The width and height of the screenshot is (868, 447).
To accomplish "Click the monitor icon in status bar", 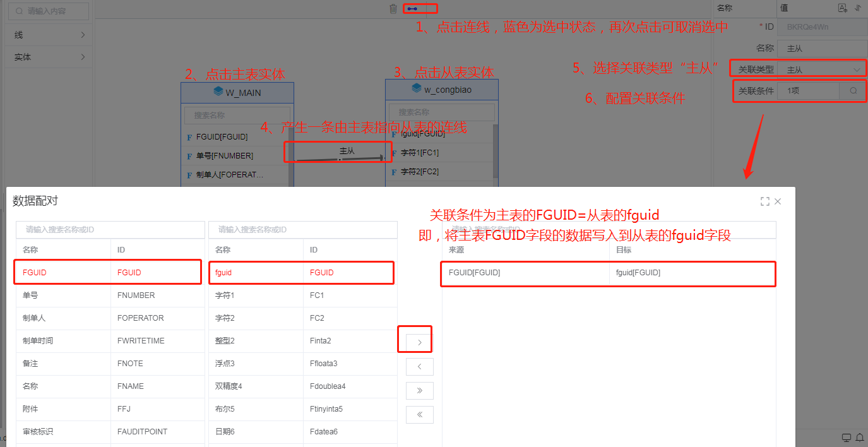I will click(x=847, y=438).
